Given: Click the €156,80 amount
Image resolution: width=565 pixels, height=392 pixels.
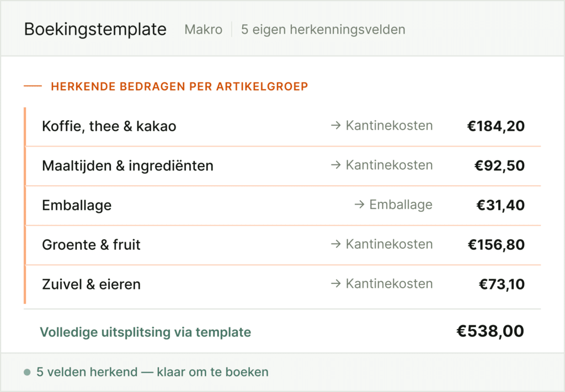Looking at the screenshot, I should coord(495,244).
